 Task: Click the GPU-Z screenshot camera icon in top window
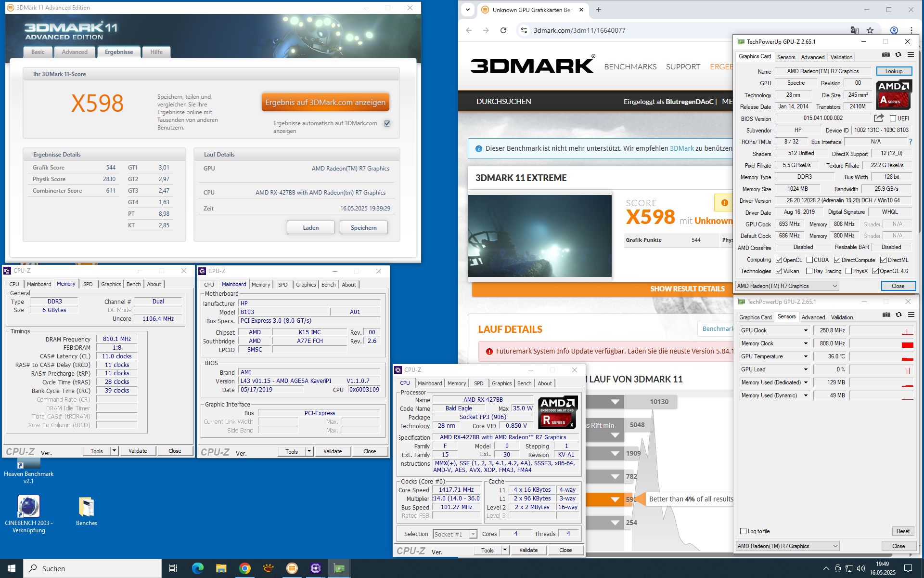pyautogui.click(x=885, y=55)
